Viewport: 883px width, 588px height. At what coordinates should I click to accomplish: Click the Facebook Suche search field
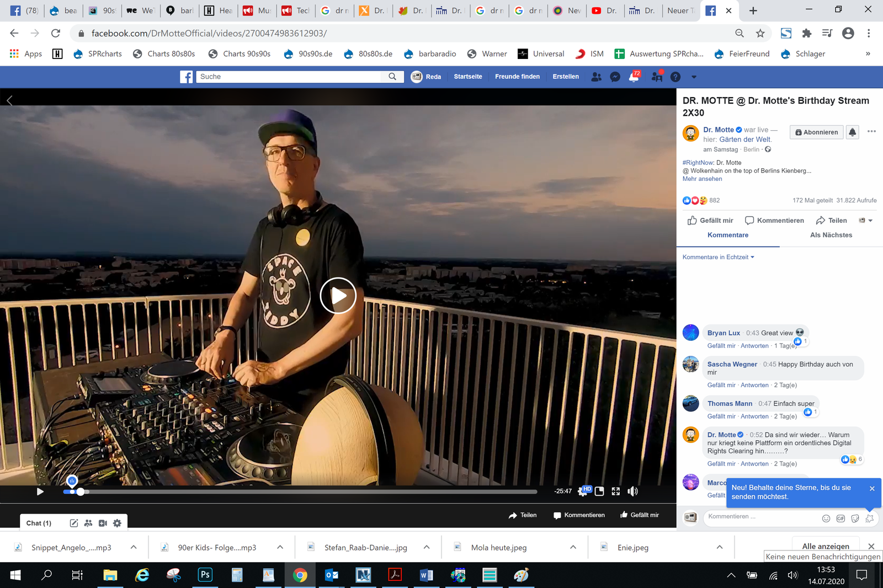coord(290,77)
